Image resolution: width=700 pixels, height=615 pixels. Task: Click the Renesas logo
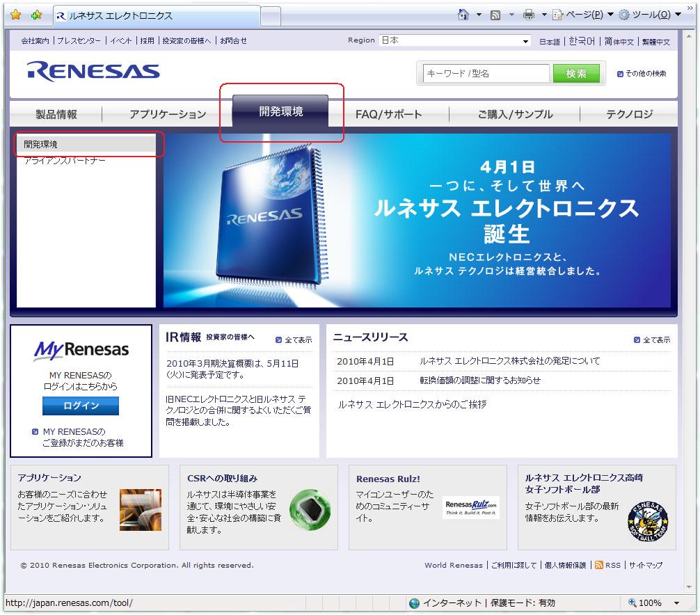point(93,72)
